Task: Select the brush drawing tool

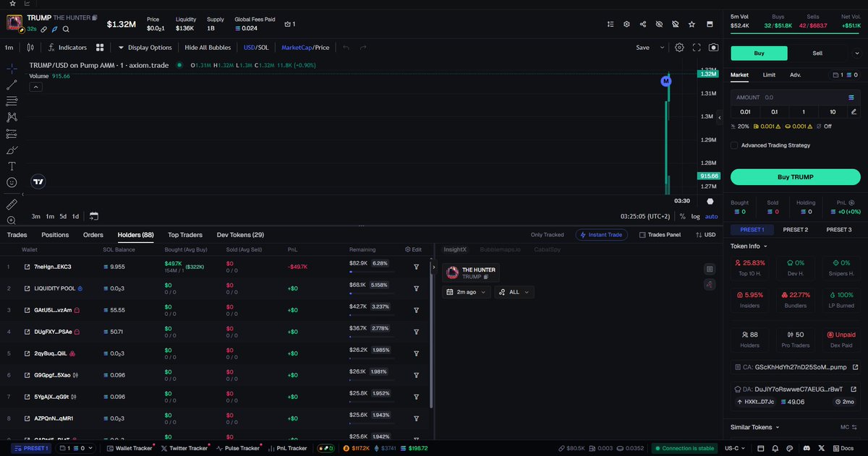Action: pyautogui.click(x=12, y=150)
